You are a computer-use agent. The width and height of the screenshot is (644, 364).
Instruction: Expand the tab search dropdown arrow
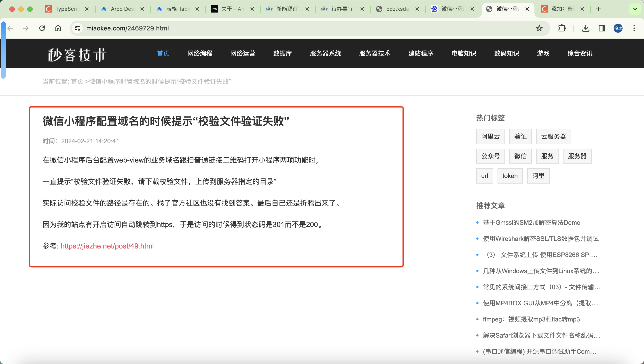[635, 9]
